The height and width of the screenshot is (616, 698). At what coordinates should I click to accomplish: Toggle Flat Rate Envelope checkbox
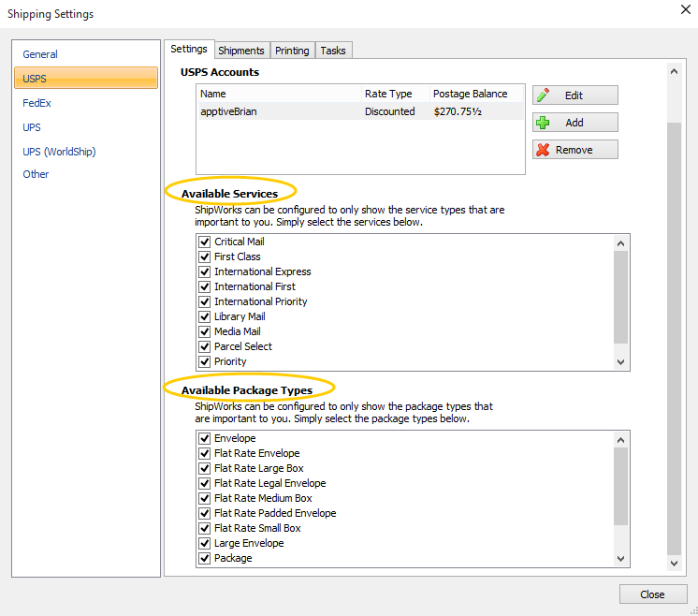tap(204, 453)
